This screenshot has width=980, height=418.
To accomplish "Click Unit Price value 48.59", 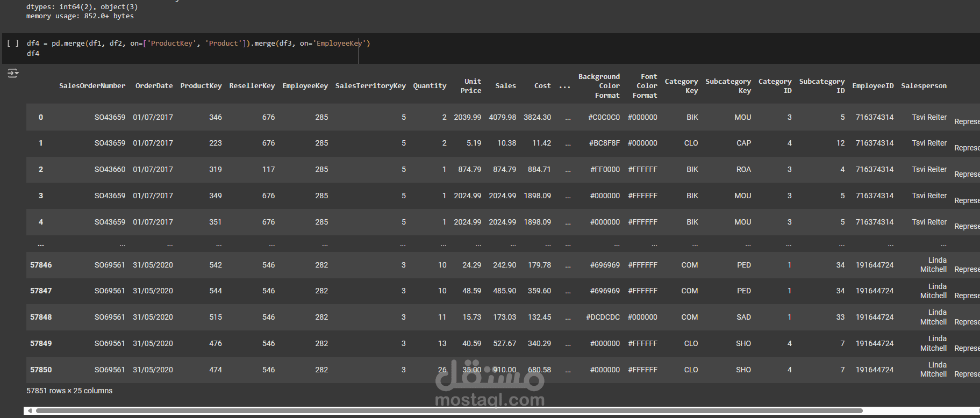I will pyautogui.click(x=471, y=291).
